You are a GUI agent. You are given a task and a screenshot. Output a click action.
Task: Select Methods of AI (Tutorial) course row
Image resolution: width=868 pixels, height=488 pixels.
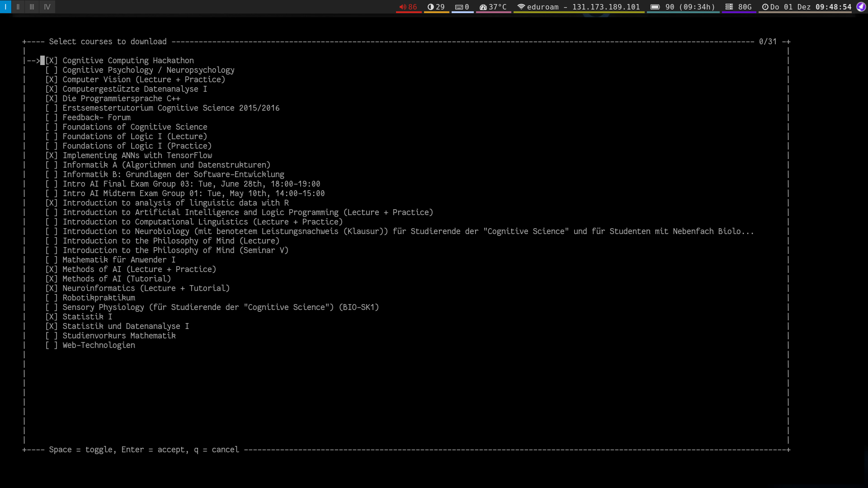[117, 279]
